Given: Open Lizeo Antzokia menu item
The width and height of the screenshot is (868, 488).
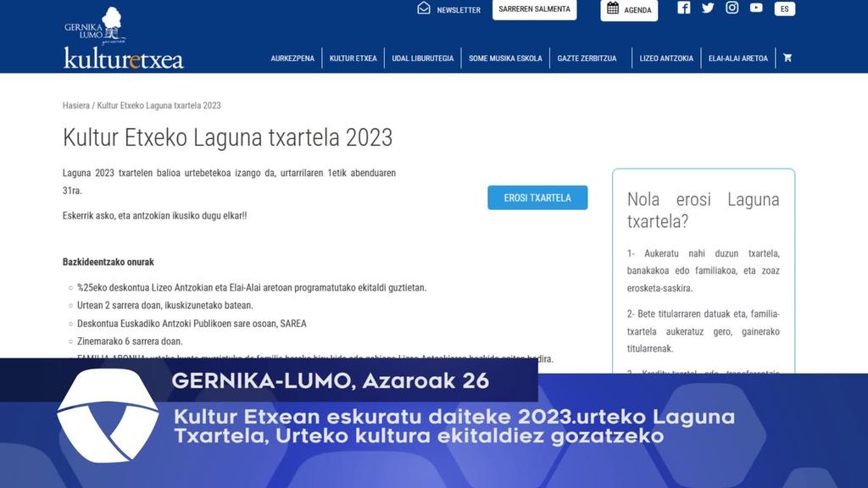Looking at the screenshot, I should (x=666, y=58).
